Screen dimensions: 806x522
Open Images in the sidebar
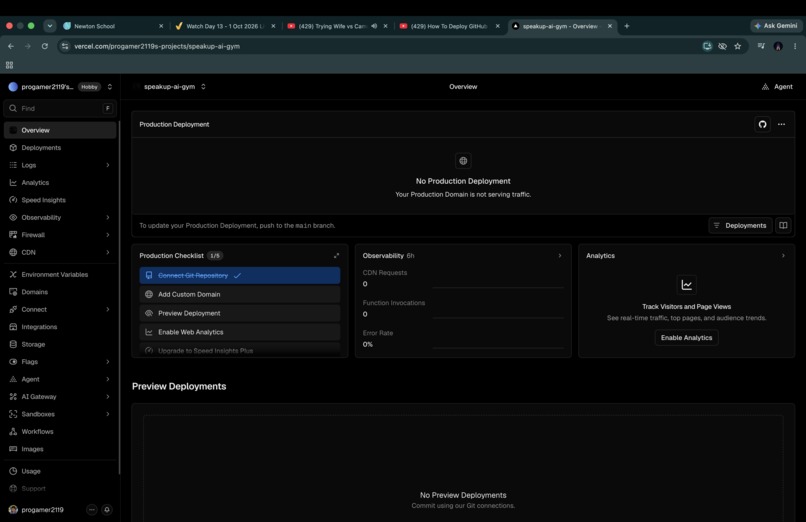[x=60, y=449]
